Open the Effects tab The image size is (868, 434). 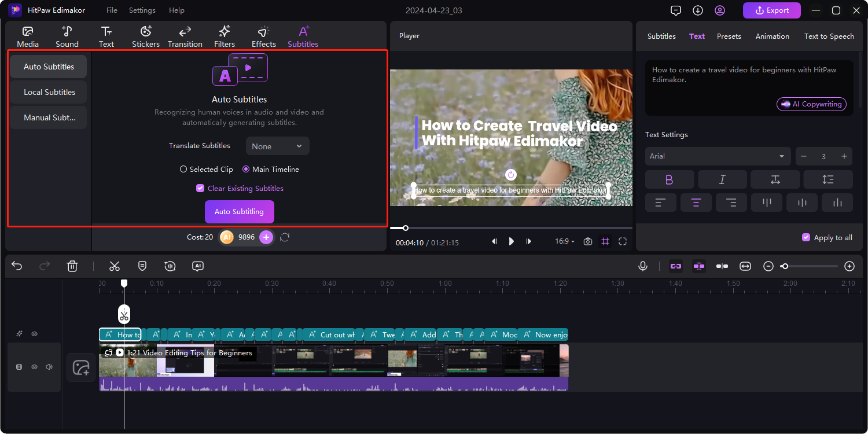(264, 36)
